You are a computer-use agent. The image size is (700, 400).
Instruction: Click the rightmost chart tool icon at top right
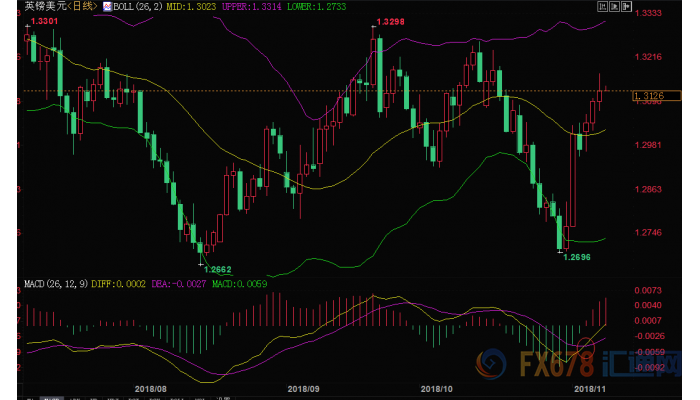[x=627, y=5]
